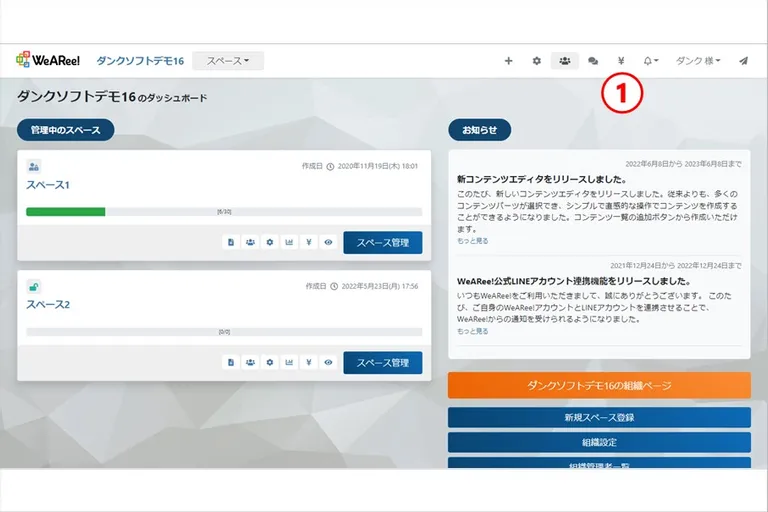Select 新規スペース登録 menu item

pyautogui.click(x=599, y=417)
